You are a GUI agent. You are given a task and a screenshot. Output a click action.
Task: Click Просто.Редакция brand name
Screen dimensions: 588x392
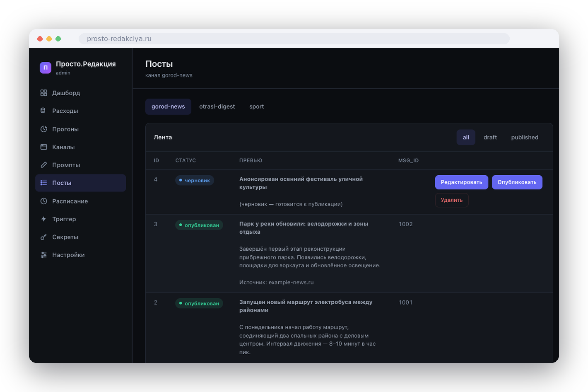tap(86, 64)
